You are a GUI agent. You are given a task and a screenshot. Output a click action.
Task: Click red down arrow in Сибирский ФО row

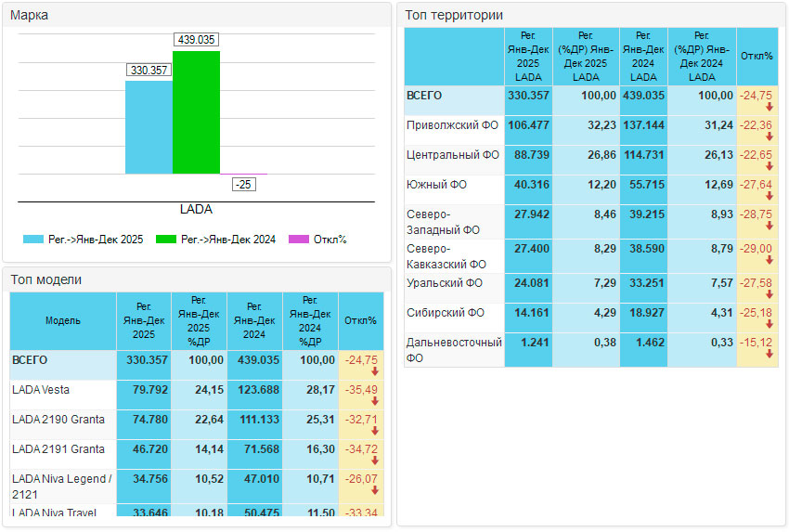click(x=769, y=325)
